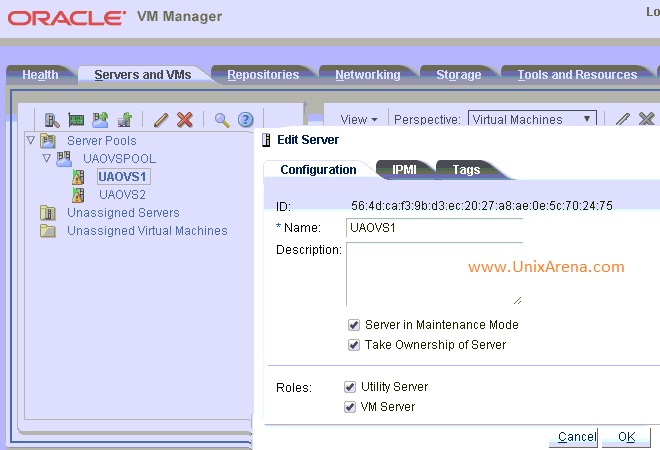The width and height of the screenshot is (660, 450).
Task: Collapse the Server Pools tree node
Action: [31, 140]
